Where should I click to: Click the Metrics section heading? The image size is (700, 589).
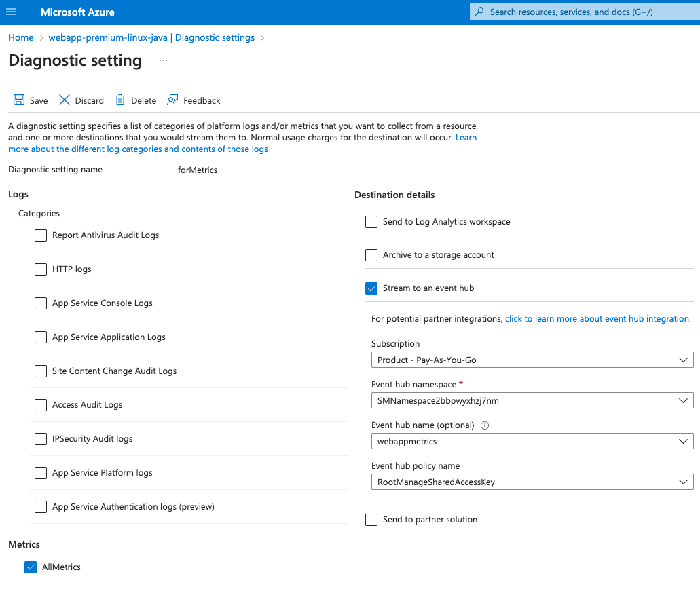click(24, 544)
